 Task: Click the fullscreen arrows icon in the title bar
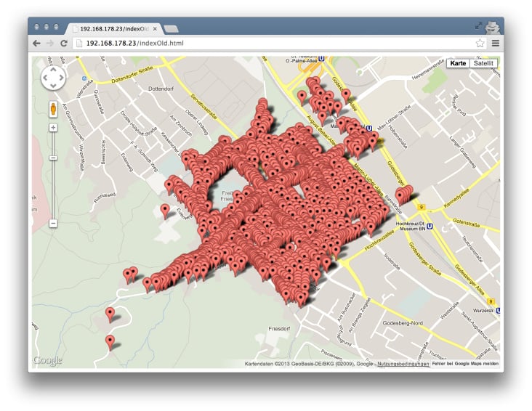(478, 25)
